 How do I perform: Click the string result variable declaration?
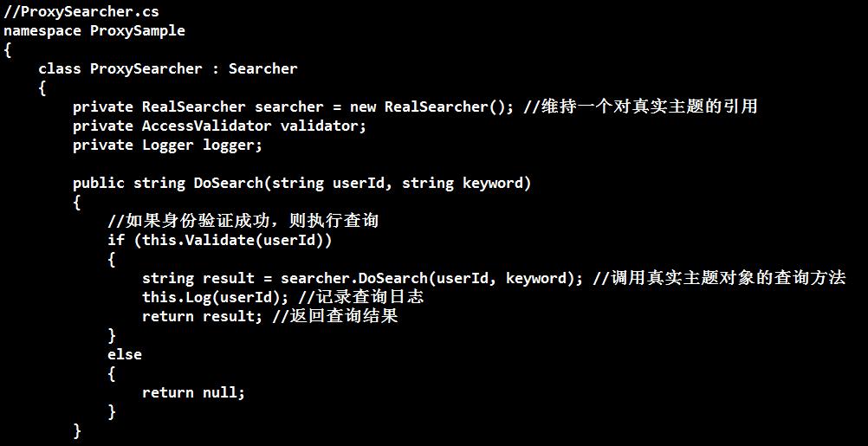tap(198, 278)
